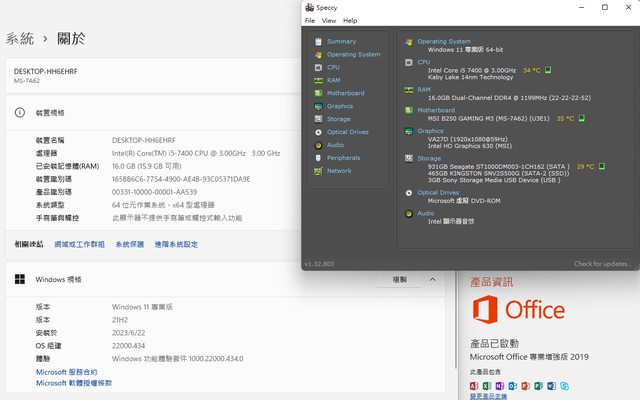Open the File menu in Speccy
Image resolution: width=640 pixels, height=400 pixels.
coord(310,20)
